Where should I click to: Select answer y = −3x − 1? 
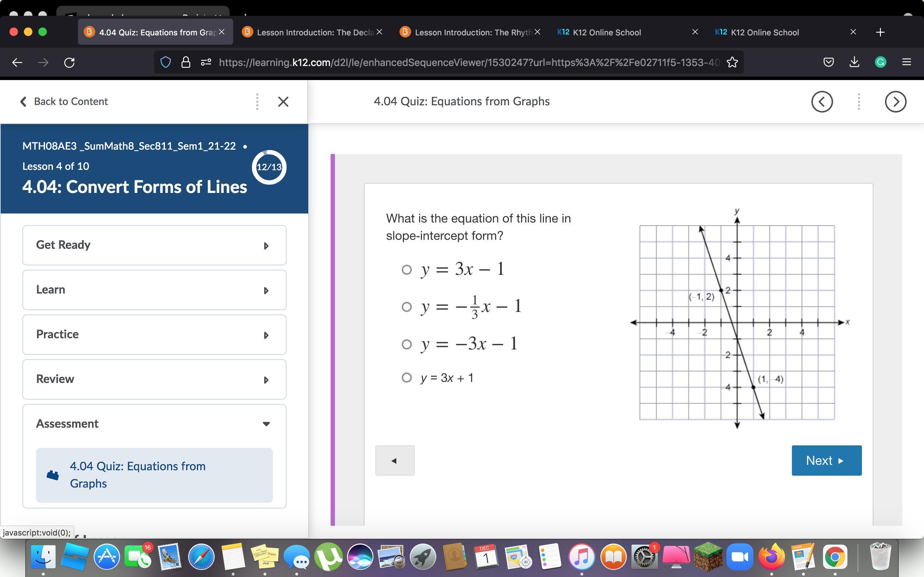coord(407,344)
